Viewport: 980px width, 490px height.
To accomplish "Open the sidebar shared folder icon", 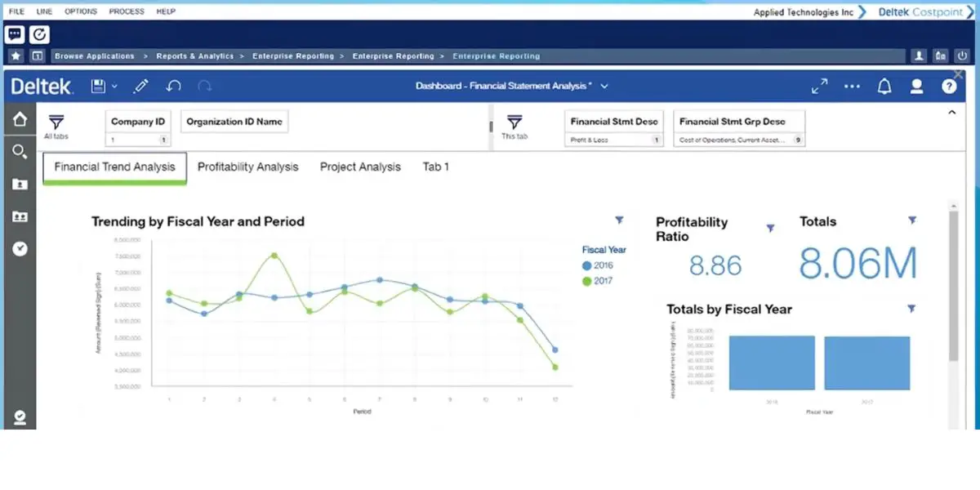I will (20, 216).
